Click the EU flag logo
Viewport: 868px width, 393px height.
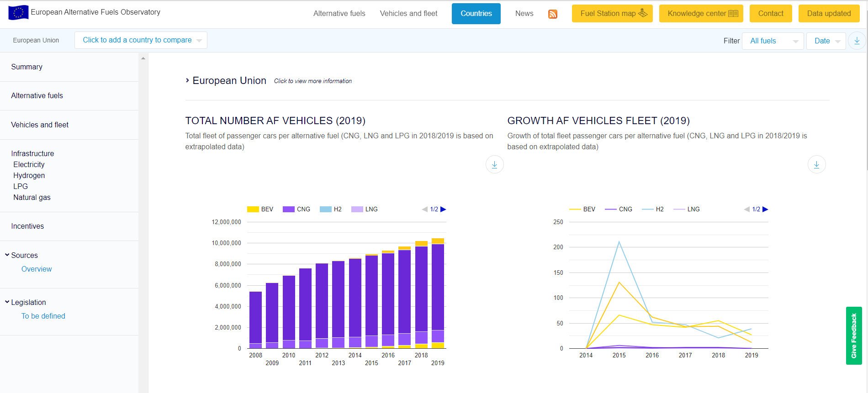pyautogui.click(x=18, y=12)
